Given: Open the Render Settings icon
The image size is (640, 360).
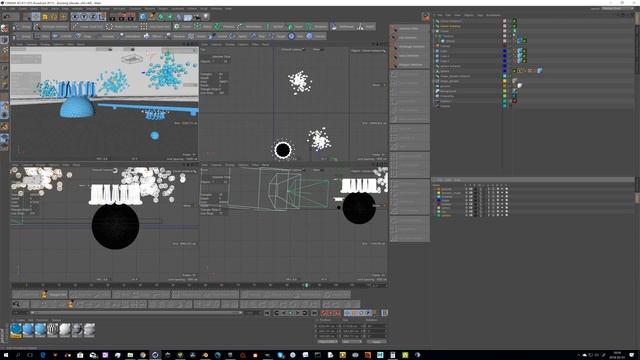Looking at the screenshot, I should coord(131,17).
